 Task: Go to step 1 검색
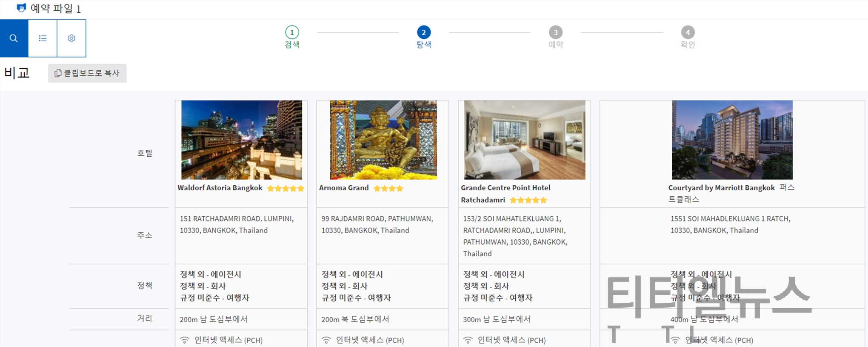click(x=292, y=37)
